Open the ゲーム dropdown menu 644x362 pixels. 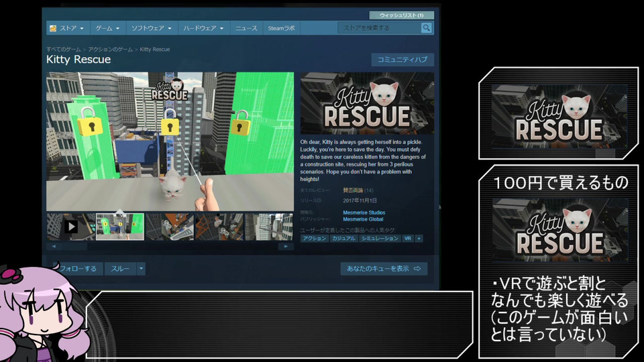coord(107,28)
